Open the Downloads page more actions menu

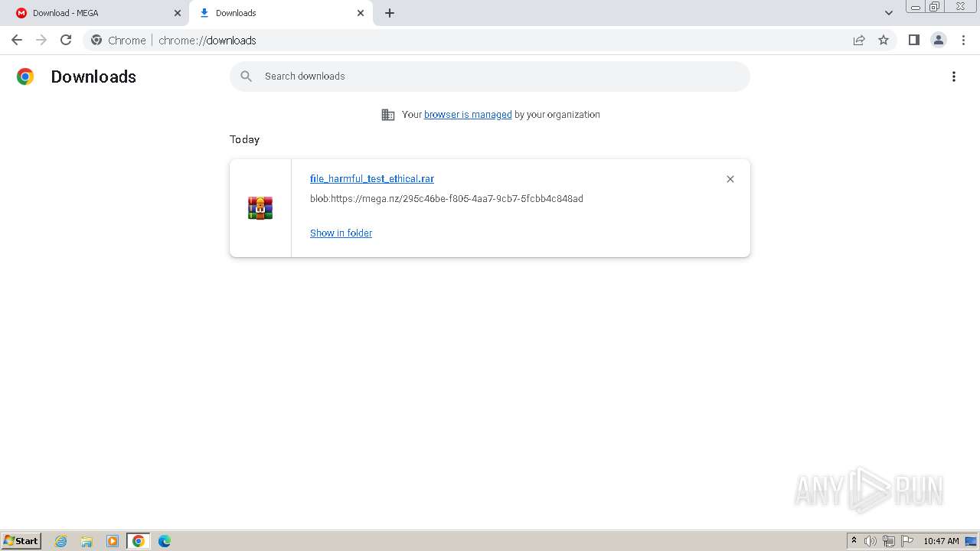click(954, 77)
